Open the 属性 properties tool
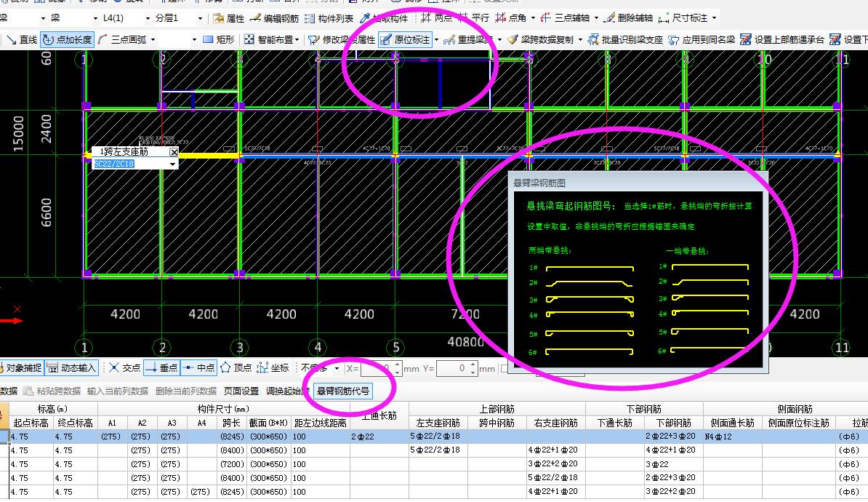 tap(228, 18)
